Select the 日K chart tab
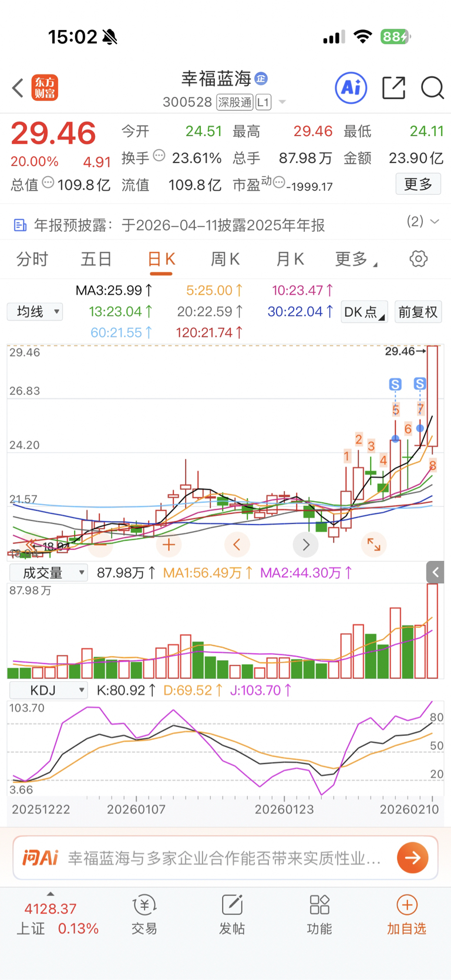 click(x=161, y=259)
